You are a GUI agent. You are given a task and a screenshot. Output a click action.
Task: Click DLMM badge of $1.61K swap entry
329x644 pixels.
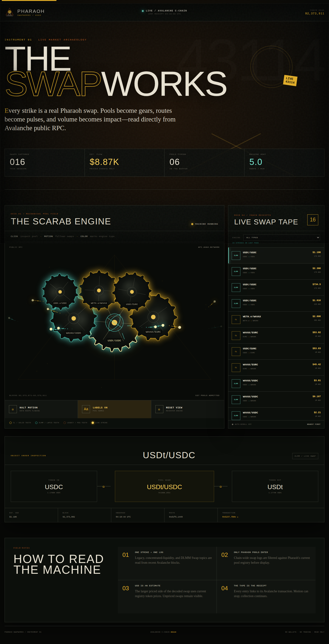236,304
